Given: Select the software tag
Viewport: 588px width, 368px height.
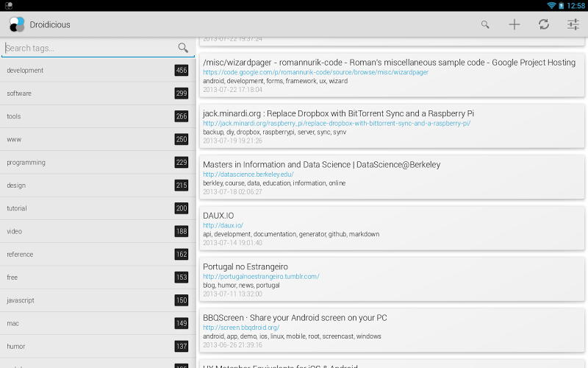Looking at the screenshot, I should pyautogui.click(x=98, y=93).
